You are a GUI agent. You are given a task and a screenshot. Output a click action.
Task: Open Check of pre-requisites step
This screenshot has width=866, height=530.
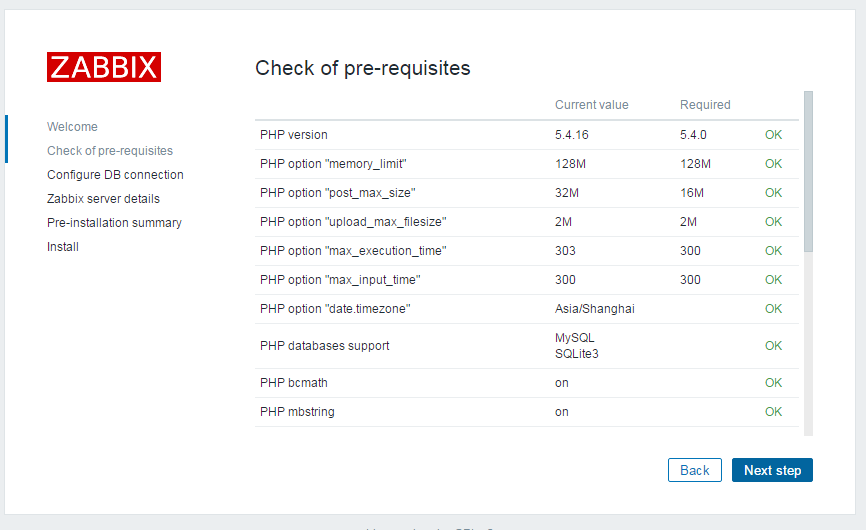point(110,151)
